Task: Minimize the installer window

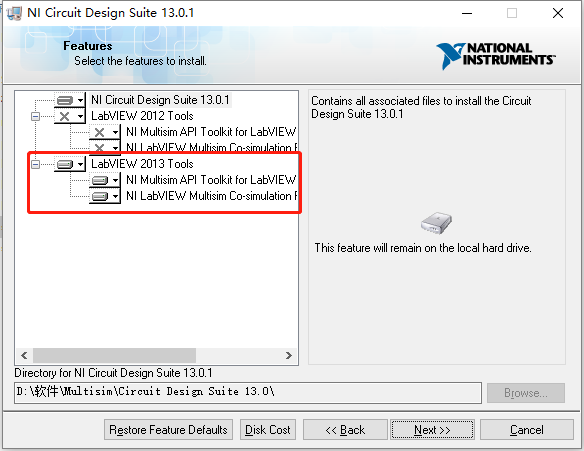Action: 467,13
